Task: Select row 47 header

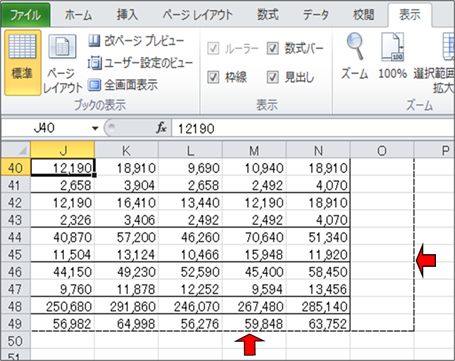Action: tap(16, 289)
